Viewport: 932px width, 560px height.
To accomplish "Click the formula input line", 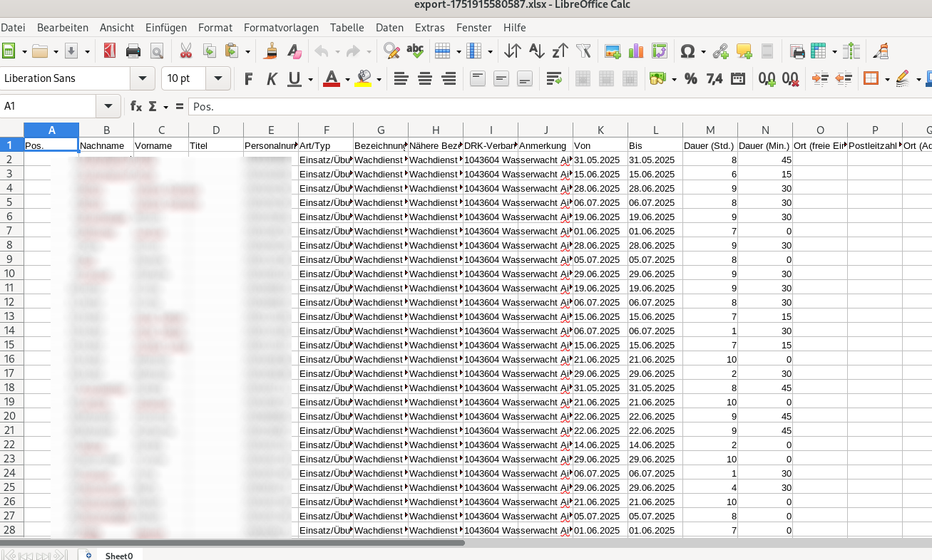I will [556, 106].
